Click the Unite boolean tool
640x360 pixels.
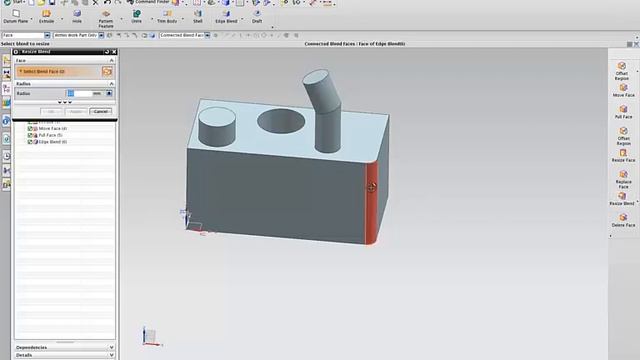coord(136,16)
